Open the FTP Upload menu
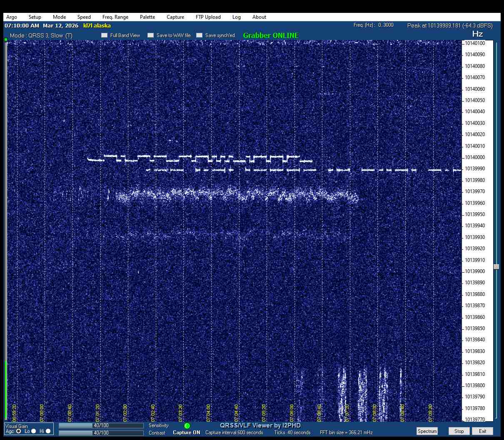 (x=208, y=17)
